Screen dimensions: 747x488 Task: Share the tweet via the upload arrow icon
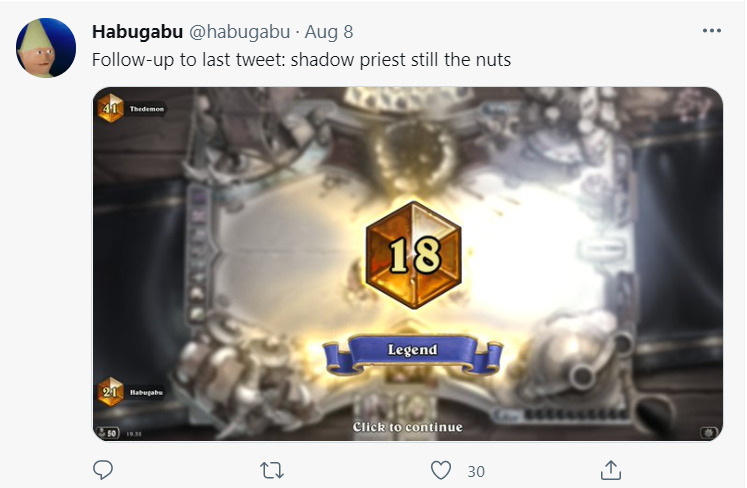610,470
